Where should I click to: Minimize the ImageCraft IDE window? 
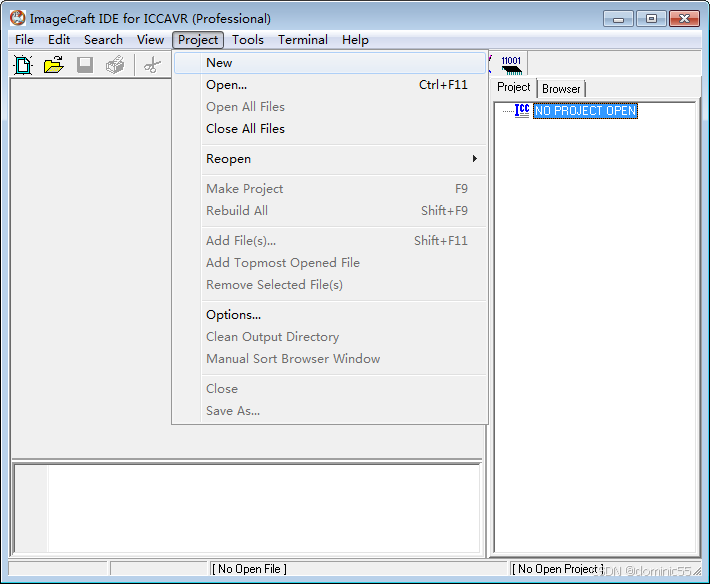(x=618, y=19)
